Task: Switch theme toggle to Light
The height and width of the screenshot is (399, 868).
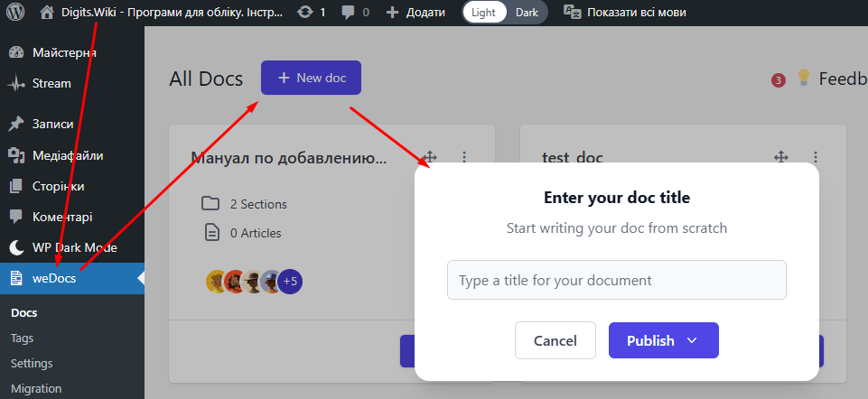Action: coord(484,12)
